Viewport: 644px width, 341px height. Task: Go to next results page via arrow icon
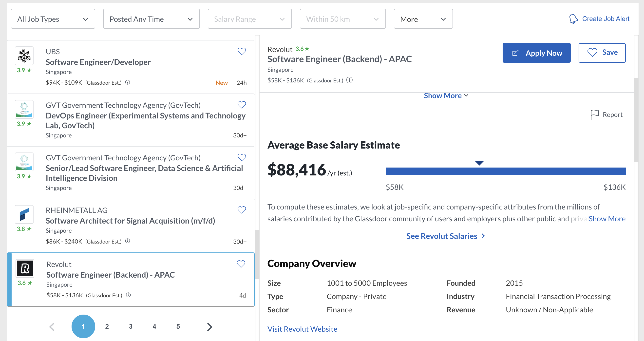pyautogui.click(x=209, y=326)
